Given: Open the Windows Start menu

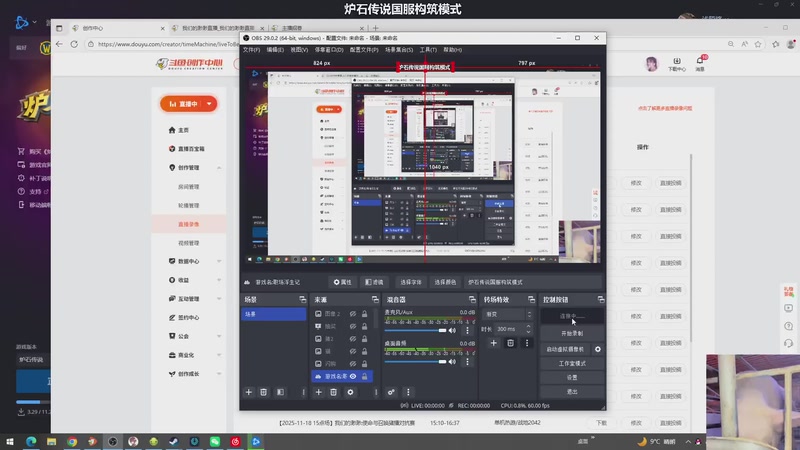Looking at the screenshot, I should (x=10, y=441).
